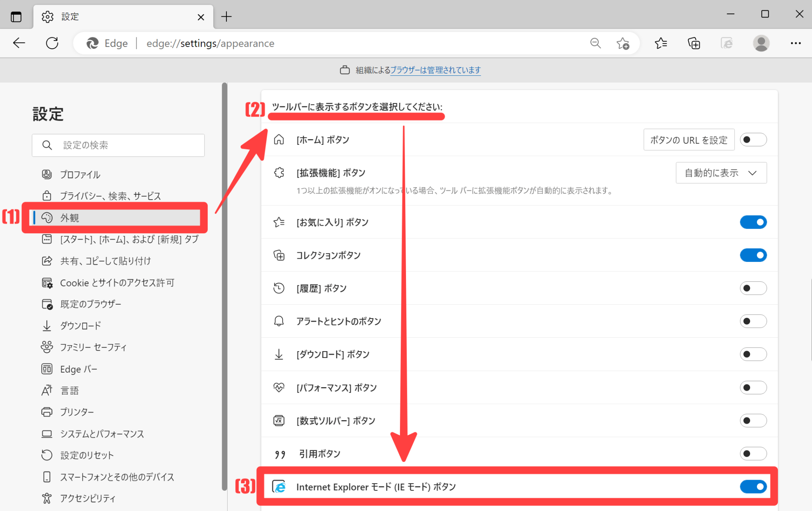Viewport: 812px width, 511px height.
Task: Click the 設定の検索 search field
Action: (x=118, y=145)
